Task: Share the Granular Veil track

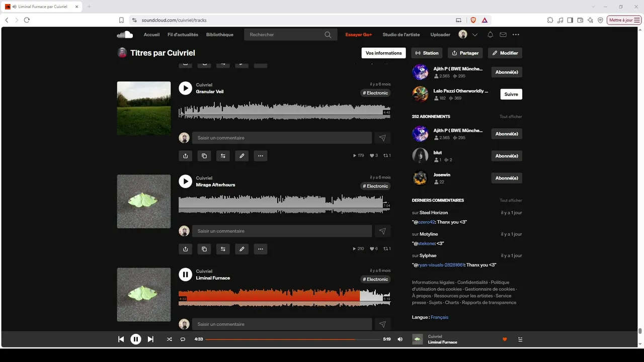Action: [186, 156]
